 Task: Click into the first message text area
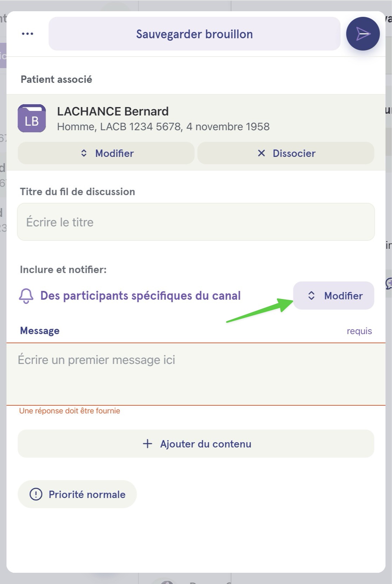pyautogui.click(x=196, y=374)
